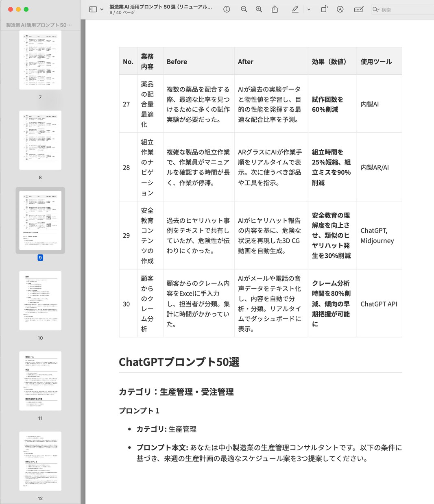Click sidebar document title header
The height and width of the screenshot is (504, 434).
point(39,25)
